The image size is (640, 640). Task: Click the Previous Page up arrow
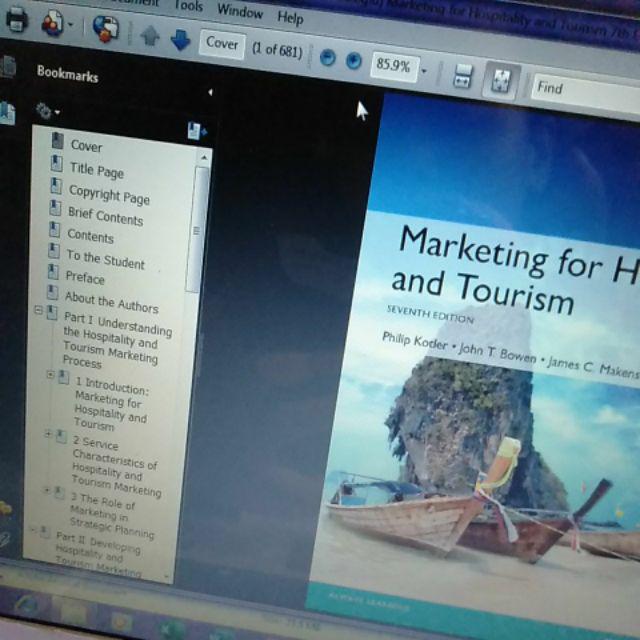150,36
